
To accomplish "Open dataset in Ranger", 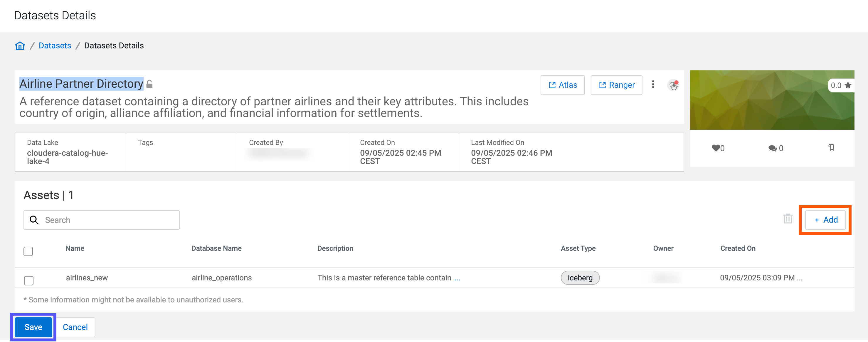I will click(616, 85).
